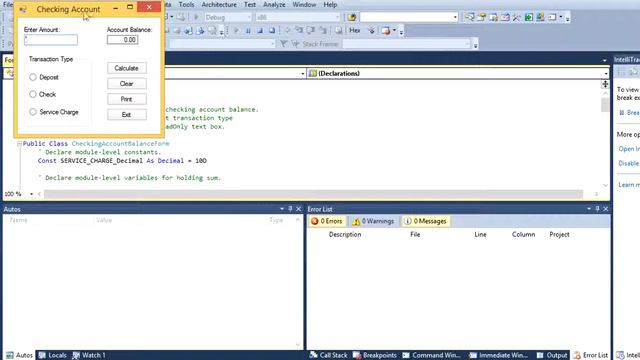The width and height of the screenshot is (640, 360).
Task: Click the Toolbox wrench icon in toolbar
Action: coord(517,17)
